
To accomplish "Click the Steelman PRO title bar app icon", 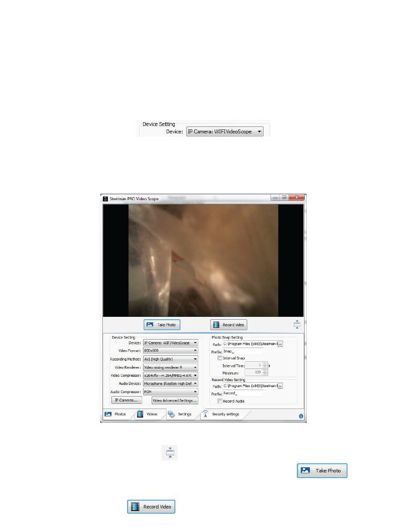I will point(105,198).
